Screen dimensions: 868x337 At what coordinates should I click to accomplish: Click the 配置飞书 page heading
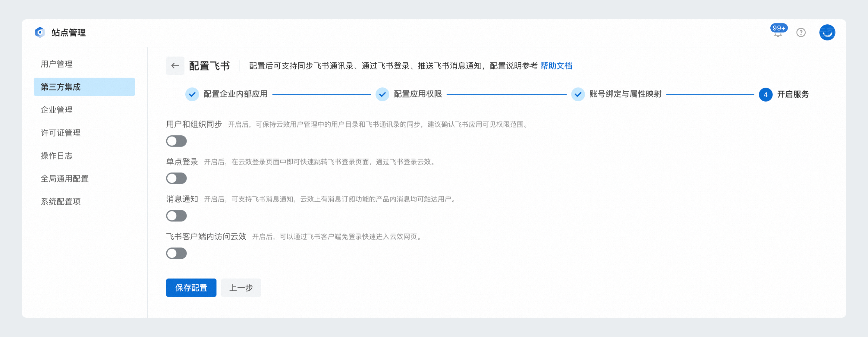click(209, 66)
